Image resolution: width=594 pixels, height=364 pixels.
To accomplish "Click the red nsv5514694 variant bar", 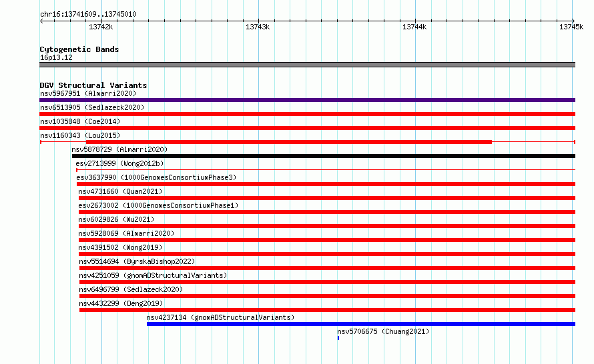I will tap(327, 268).
